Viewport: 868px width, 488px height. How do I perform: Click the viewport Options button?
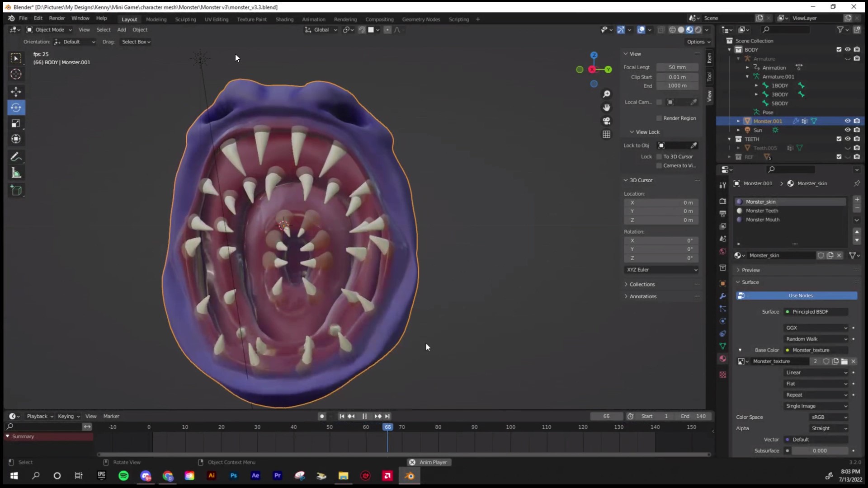point(698,42)
